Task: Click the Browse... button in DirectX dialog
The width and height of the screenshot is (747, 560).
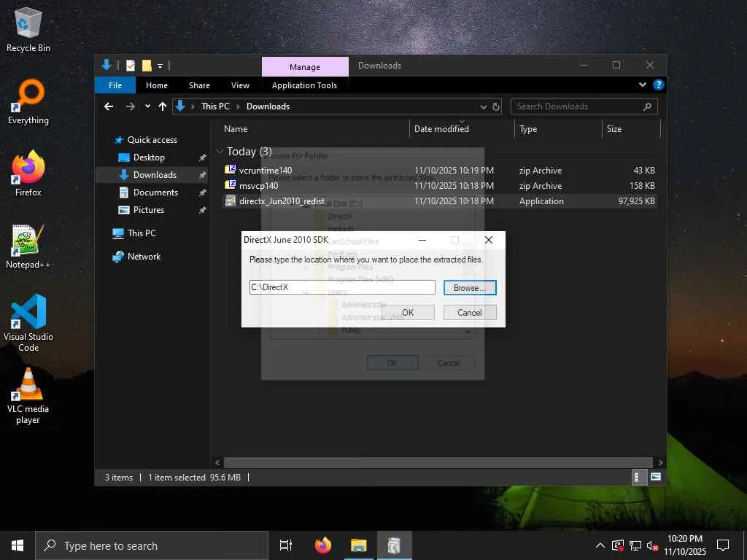Action: (x=470, y=287)
